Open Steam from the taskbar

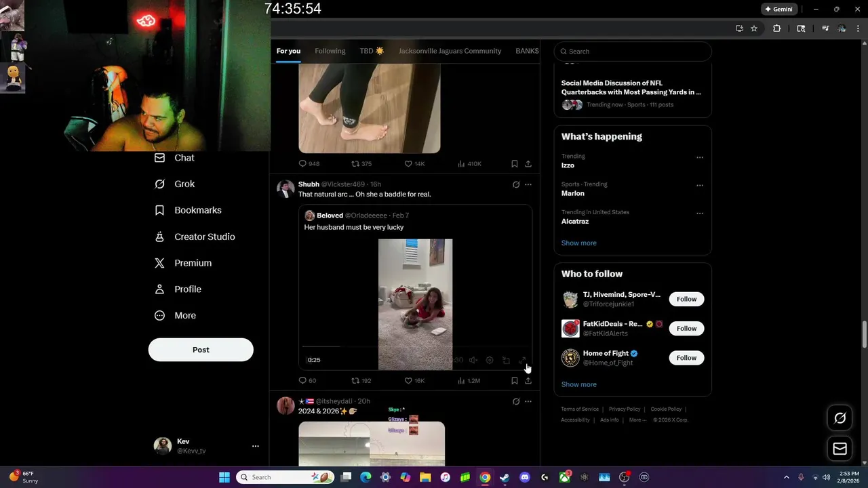pos(505,477)
